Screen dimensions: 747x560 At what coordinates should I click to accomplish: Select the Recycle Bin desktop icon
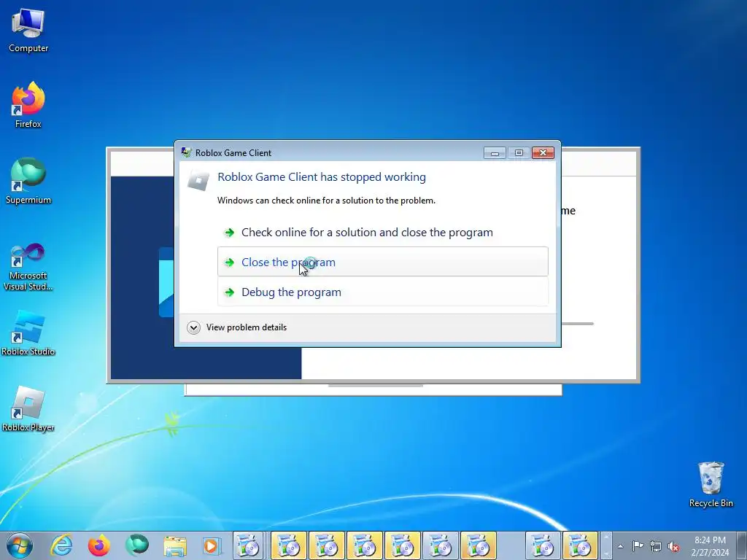click(x=711, y=484)
